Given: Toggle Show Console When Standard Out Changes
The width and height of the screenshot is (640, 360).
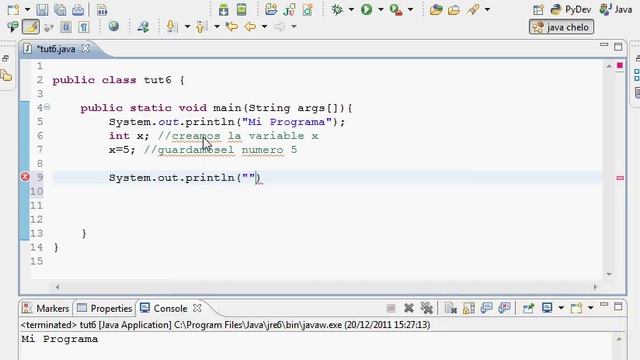Looking at the screenshot, I should coord(487,308).
